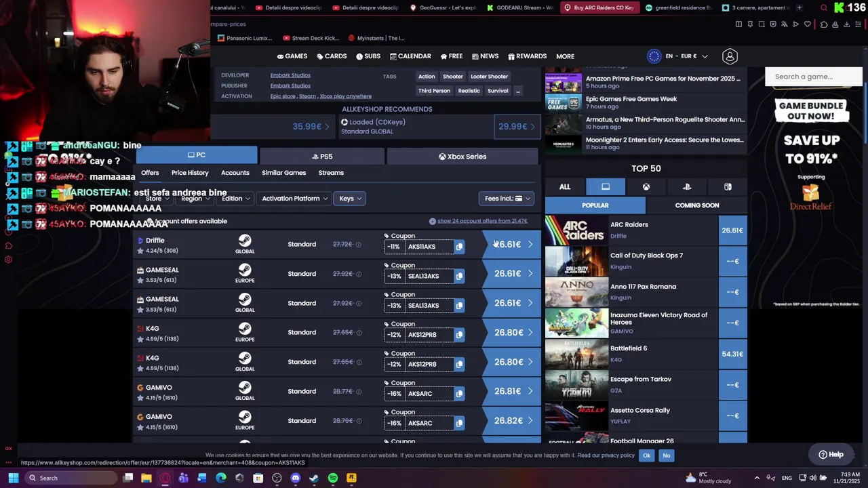Select ALL platforms in Top 50

[x=565, y=187]
